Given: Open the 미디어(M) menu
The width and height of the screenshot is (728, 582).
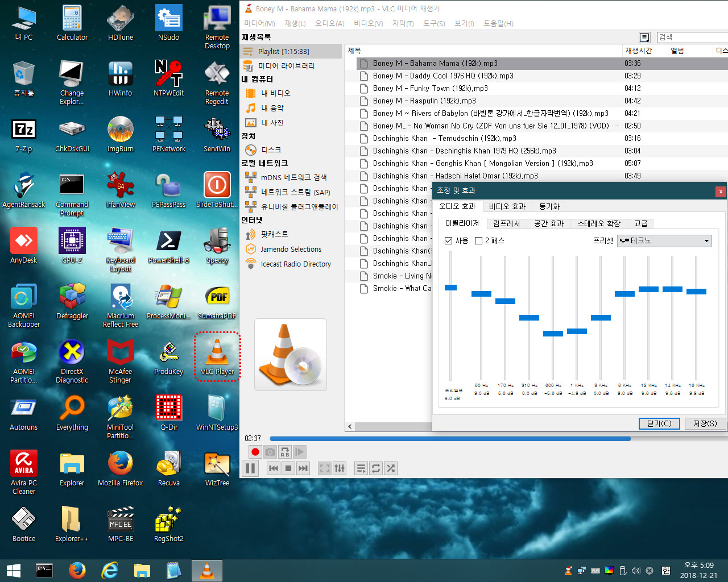Looking at the screenshot, I should [x=259, y=23].
